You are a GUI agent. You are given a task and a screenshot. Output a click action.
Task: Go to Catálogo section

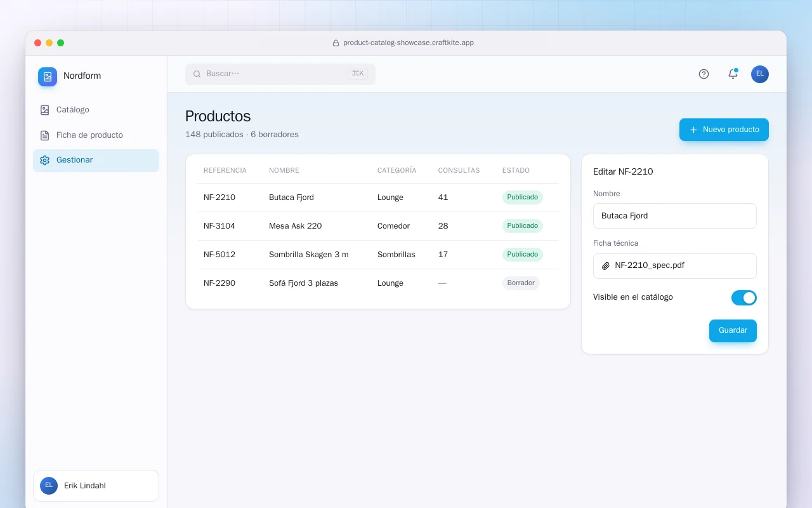point(96,110)
